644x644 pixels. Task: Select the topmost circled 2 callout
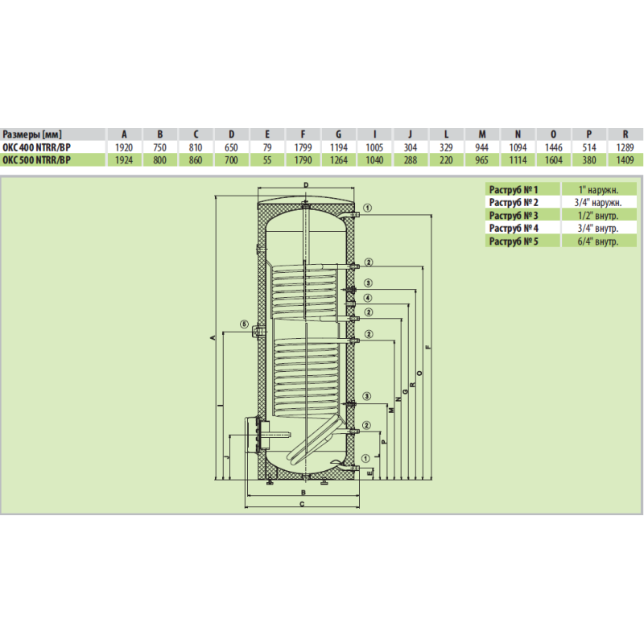click(368, 262)
